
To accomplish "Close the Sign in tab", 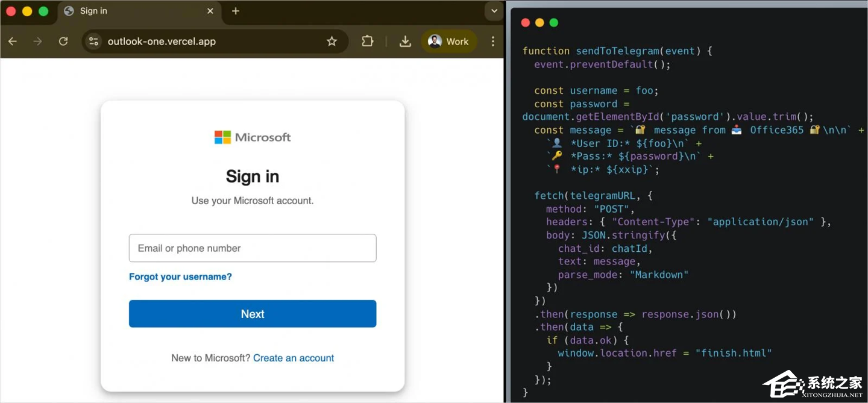I will [210, 11].
